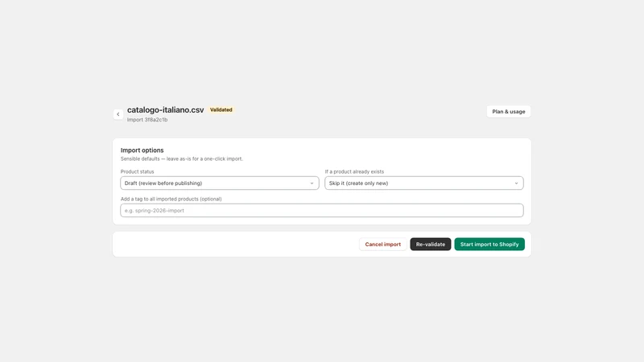Open the Plan & usage page

coord(509,112)
